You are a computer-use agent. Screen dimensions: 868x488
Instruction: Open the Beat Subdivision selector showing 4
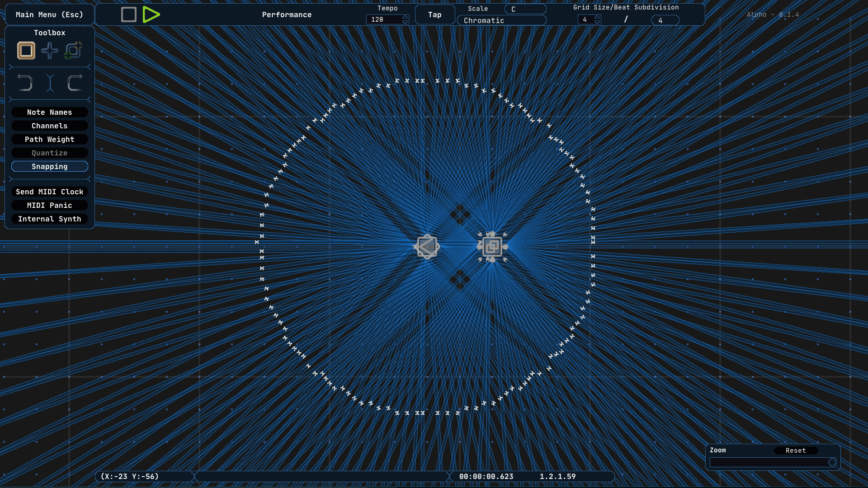pyautogui.click(x=665, y=20)
